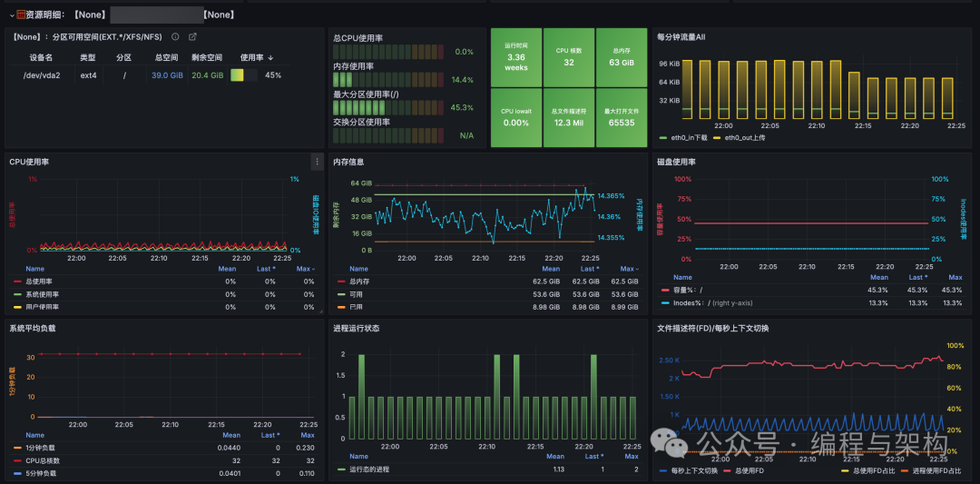This screenshot has width=980, height=484.
Task: Click the 45% usage gauge cell
Action: (256, 75)
